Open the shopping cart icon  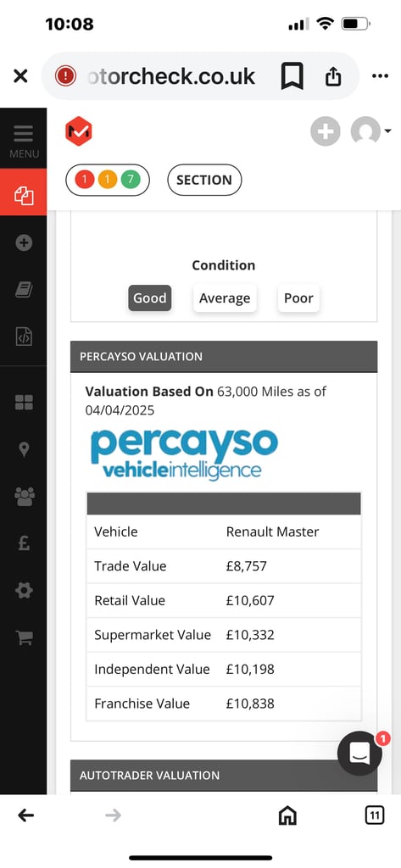[24, 637]
